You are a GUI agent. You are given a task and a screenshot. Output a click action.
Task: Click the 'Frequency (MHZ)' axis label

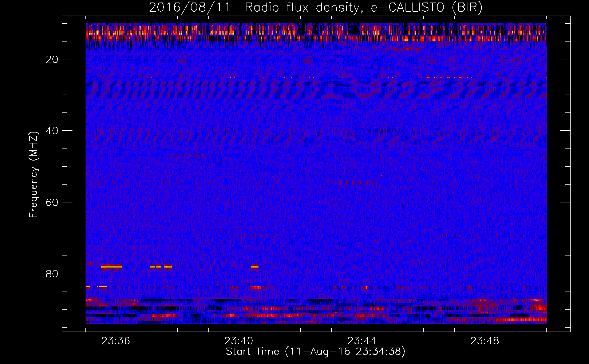[x=33, y=175]
